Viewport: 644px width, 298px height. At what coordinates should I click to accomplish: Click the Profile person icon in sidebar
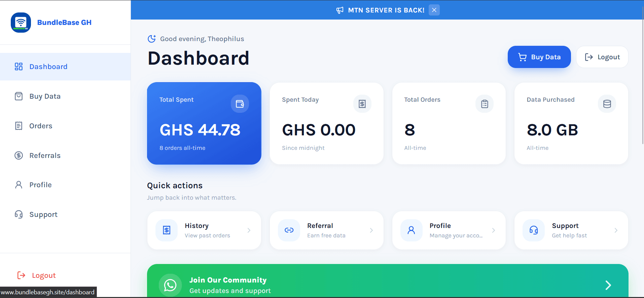[x=19, y=185]
